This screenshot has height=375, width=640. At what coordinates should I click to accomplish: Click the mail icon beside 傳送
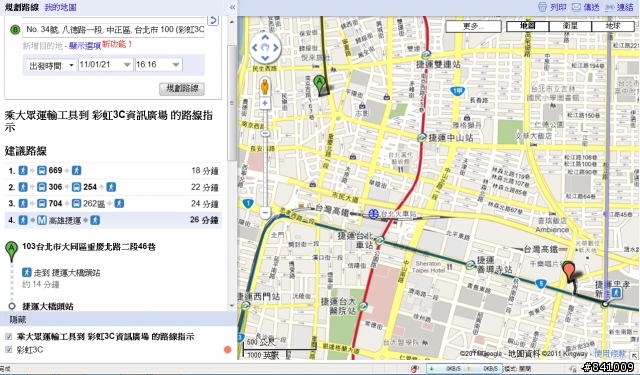click(x=576, y=7)
